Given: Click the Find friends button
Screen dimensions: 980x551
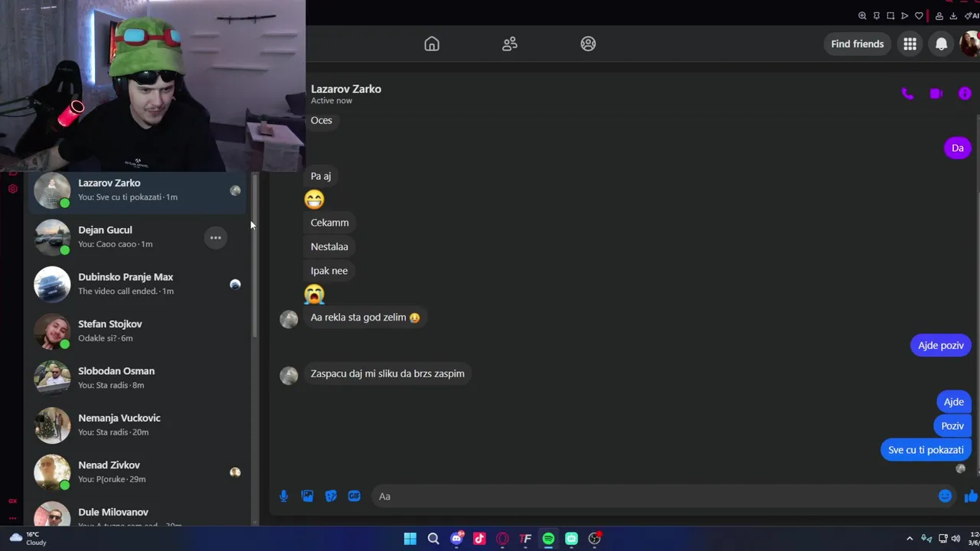Looking at the screenshot, I should (857, 44).
